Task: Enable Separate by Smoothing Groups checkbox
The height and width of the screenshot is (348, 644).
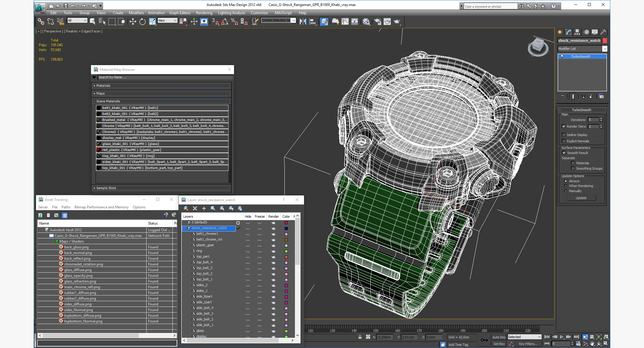Action: click(x=573, y=168)
